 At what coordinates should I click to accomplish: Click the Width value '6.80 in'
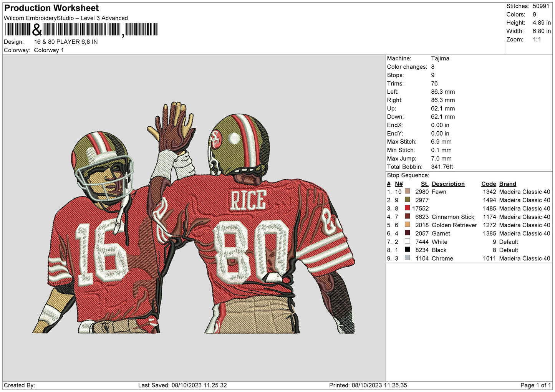click(x=542, y=31)
